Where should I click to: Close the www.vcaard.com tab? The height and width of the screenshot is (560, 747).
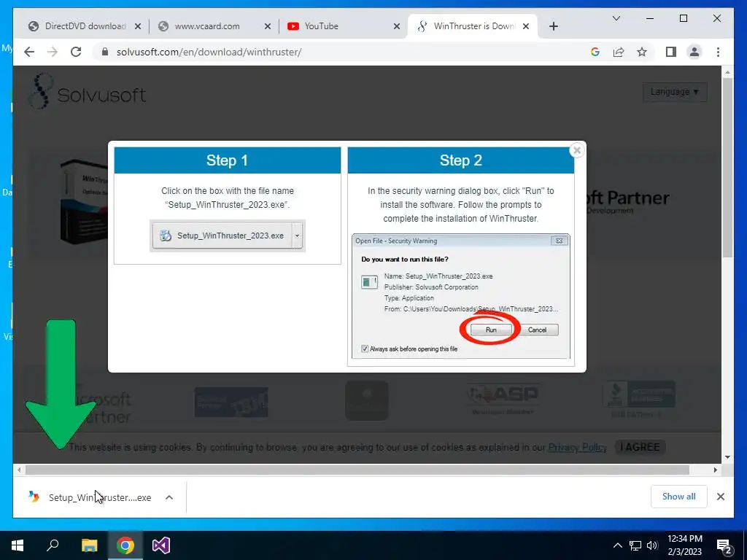(268, 26)
